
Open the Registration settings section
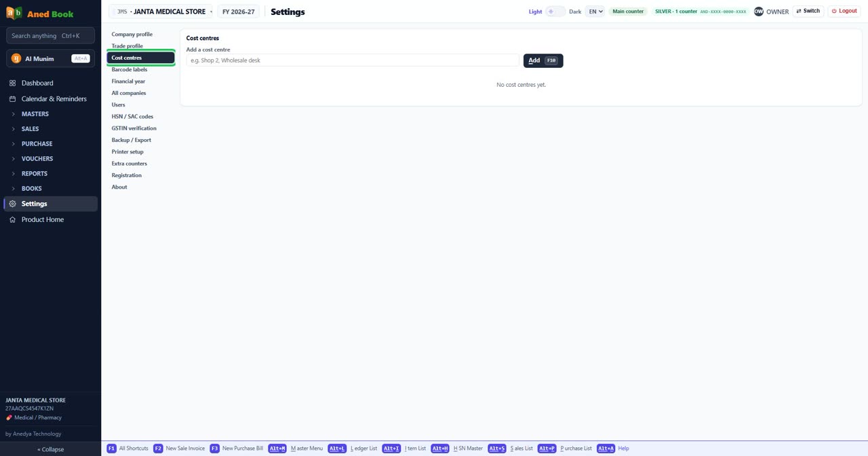(x=140, y=176)
